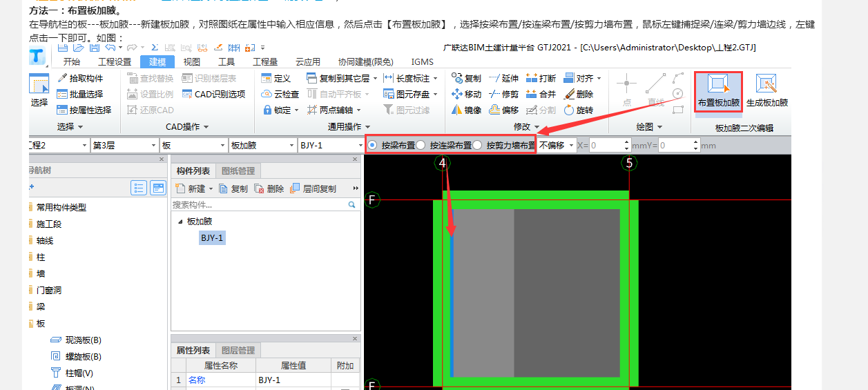Click the 修剪 trim tool

tap(503, 94)
